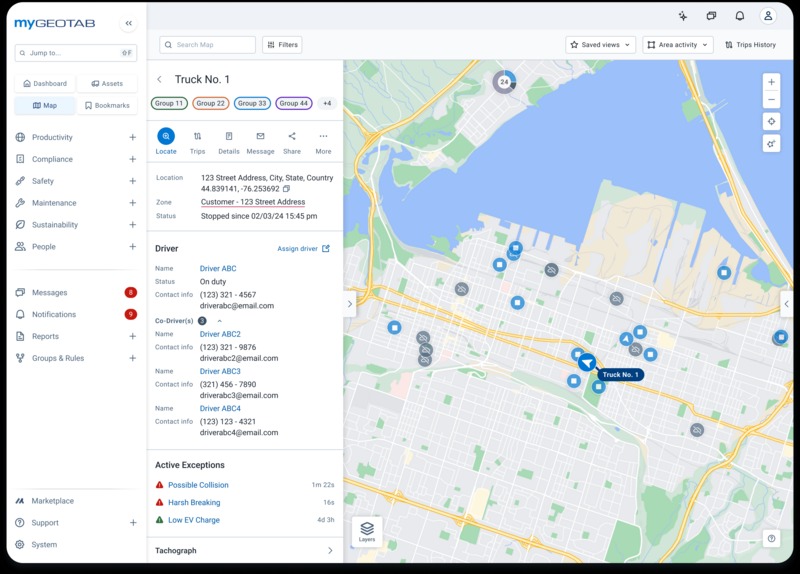
Task: Click the windows icon in the header
Action: coord(711,16)
